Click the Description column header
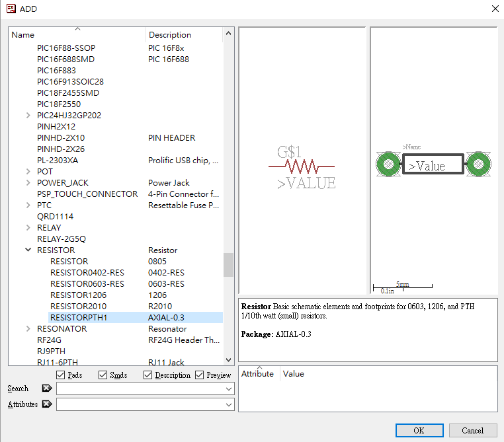Image resolution: width=504 pixels, height=442 pixels. pyautogui.click(x=184, y=34)
